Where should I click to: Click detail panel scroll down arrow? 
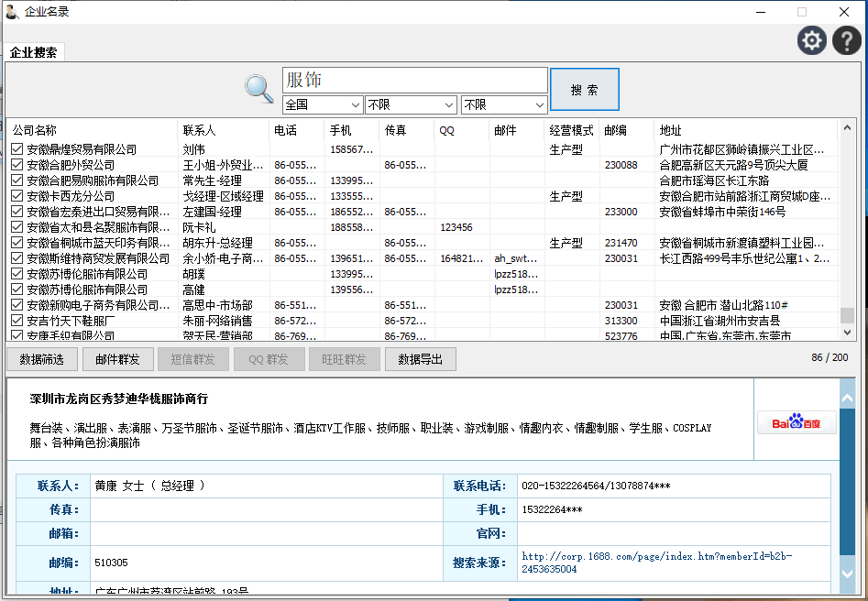847,574
